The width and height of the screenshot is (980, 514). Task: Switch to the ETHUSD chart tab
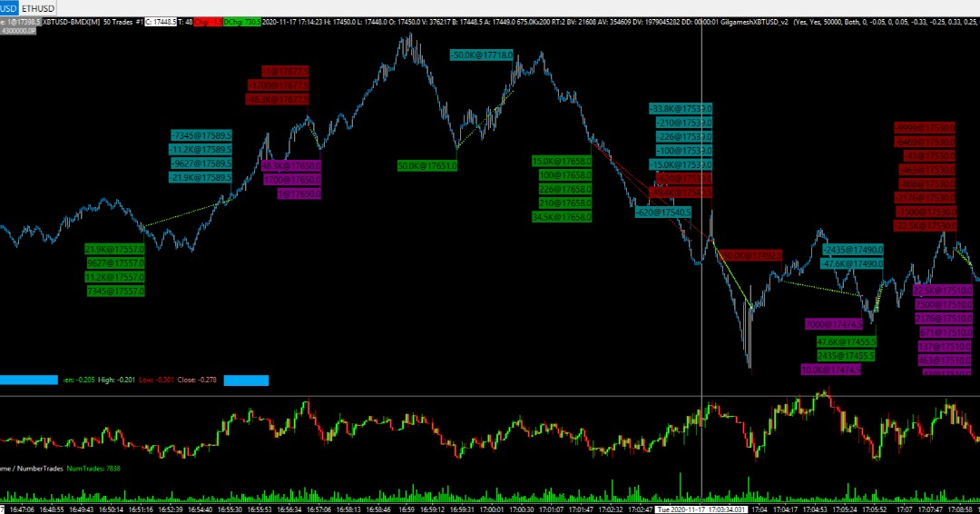(x=38, y=8)
